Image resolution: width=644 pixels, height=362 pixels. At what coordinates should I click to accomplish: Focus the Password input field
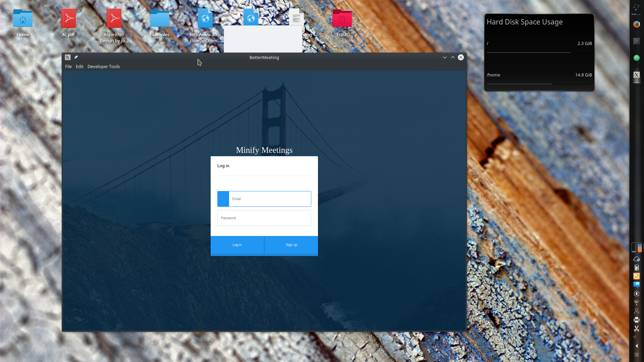coord(264,218)
